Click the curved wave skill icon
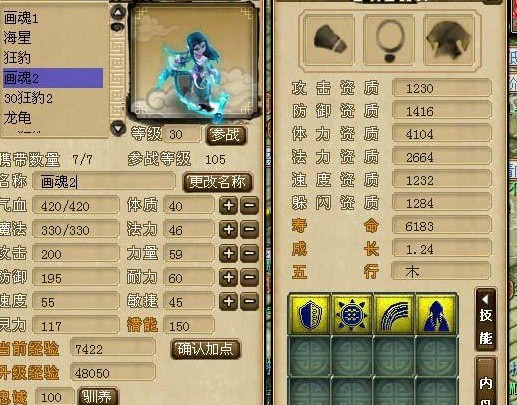The image size is (517, 405). coord(394,314)
